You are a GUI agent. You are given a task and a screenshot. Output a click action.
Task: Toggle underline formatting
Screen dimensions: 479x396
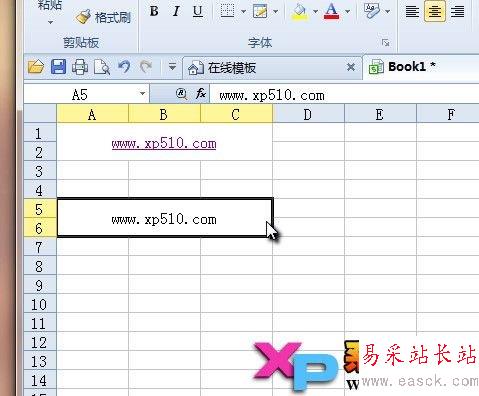coord(198,11)
